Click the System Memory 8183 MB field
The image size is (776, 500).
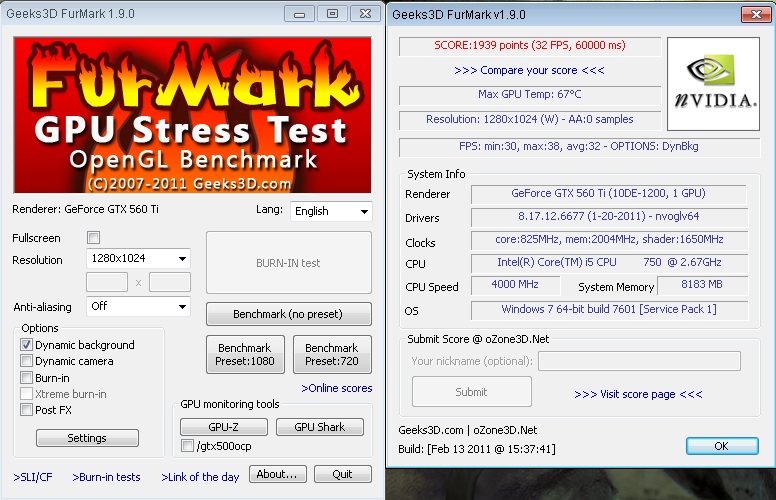702,285
